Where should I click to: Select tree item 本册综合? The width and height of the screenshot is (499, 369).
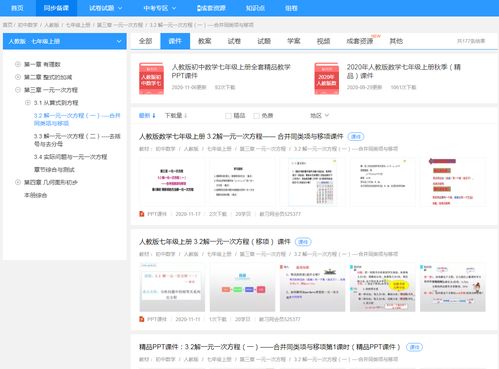(x=35, y=195)
